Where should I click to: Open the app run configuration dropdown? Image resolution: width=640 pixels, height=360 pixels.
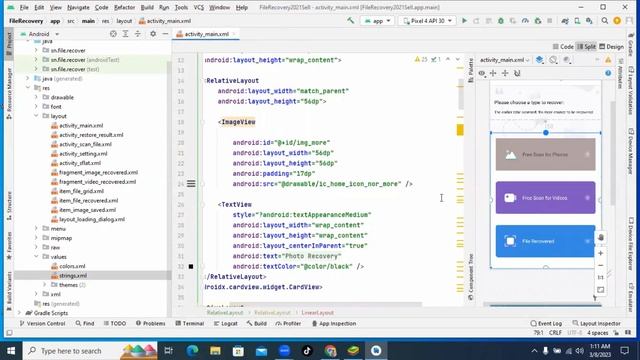378,21
